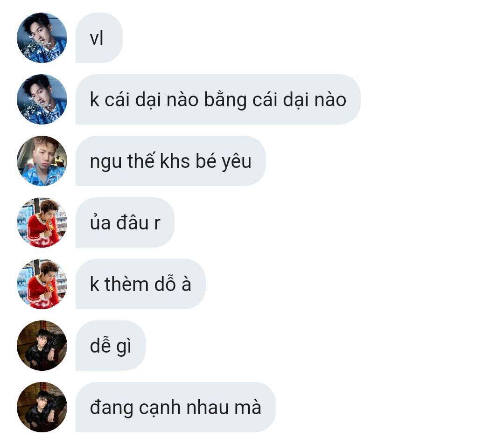Open the blond-haired sender's avatar

click(42, 160)
